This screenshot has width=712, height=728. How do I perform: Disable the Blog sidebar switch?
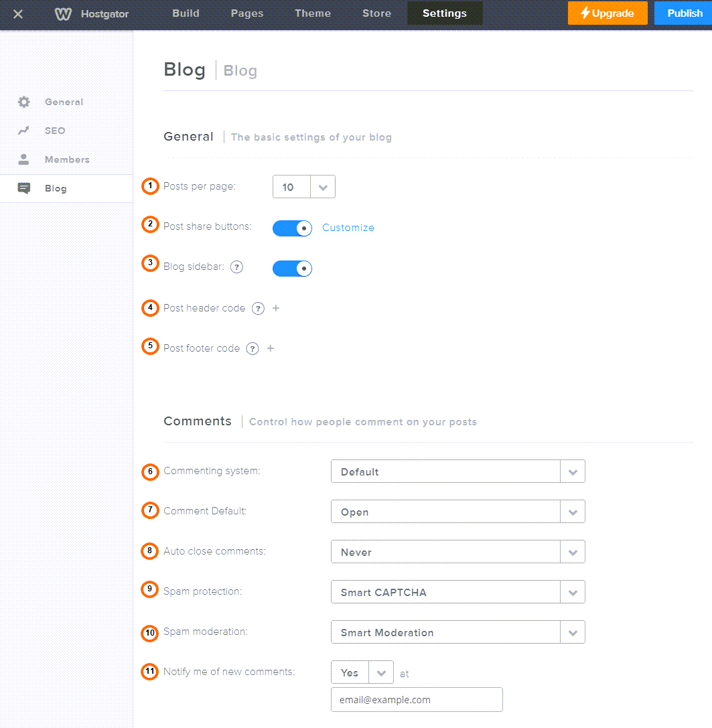pyautogui.click(x=292, y=269)
